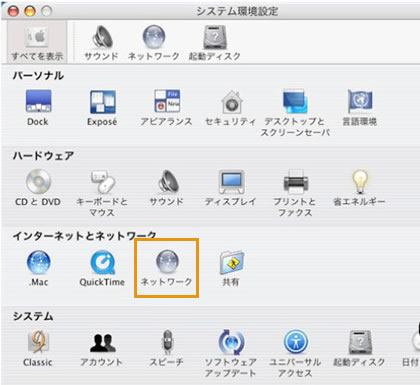Open セキュリティ (Security) preferences
420x385 pixels.
[x=231, y=107]
